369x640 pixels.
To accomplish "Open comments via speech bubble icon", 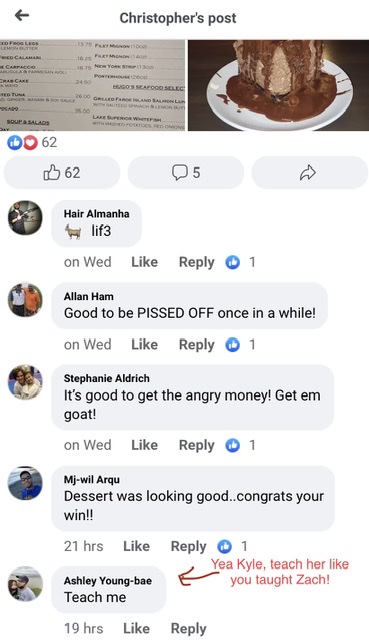I will (x=186, y=173).
